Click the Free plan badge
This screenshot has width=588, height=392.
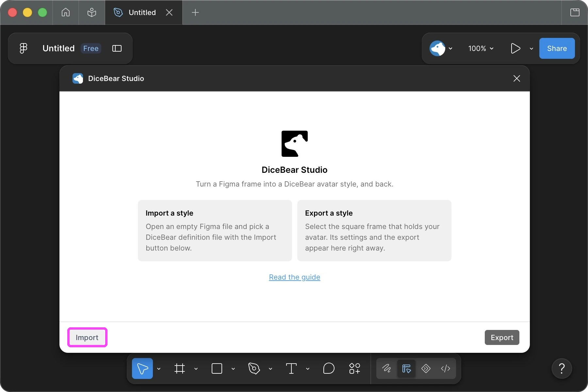pyautogui.click(x=91, y=48)
